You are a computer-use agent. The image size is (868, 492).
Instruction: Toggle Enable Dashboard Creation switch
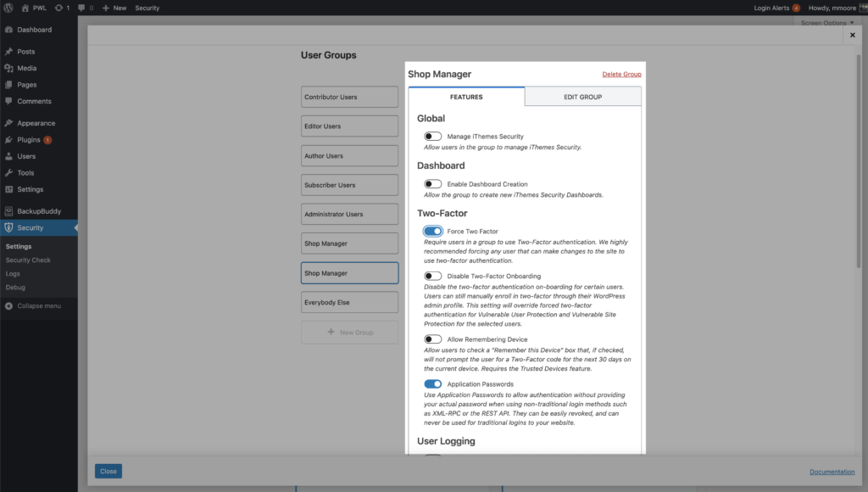tap(433, 184)
